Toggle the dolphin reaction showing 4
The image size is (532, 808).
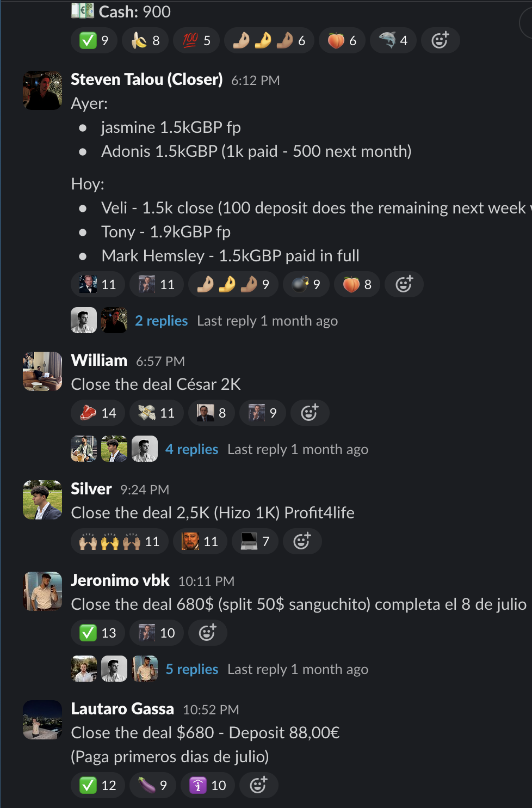pyautogui.click(x=393, y=40)
